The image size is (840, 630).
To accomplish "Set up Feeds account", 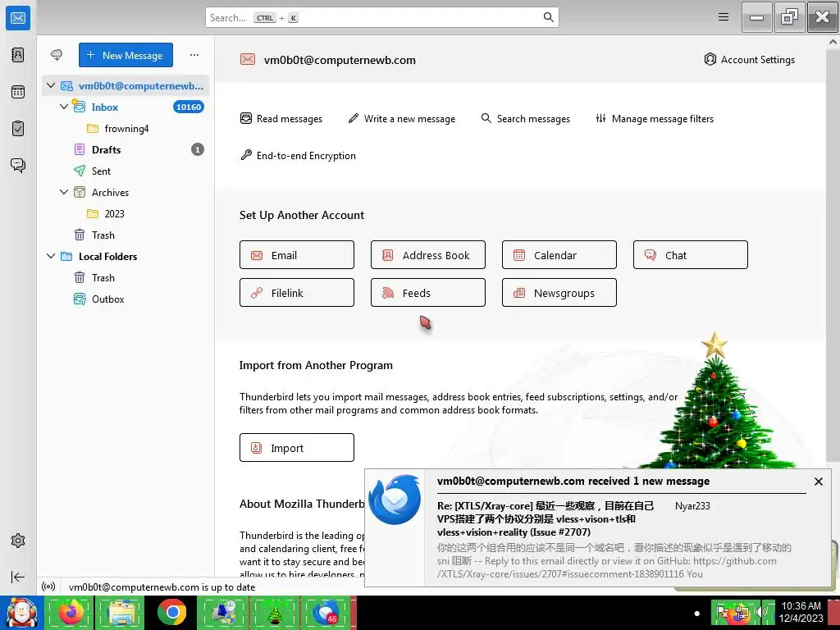I will point(428,293).
